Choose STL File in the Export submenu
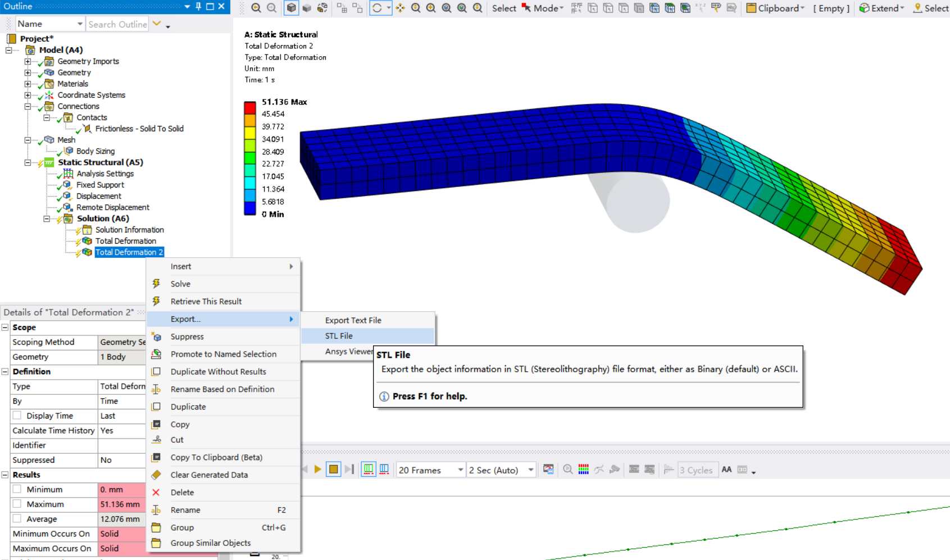 pos(368,336)
